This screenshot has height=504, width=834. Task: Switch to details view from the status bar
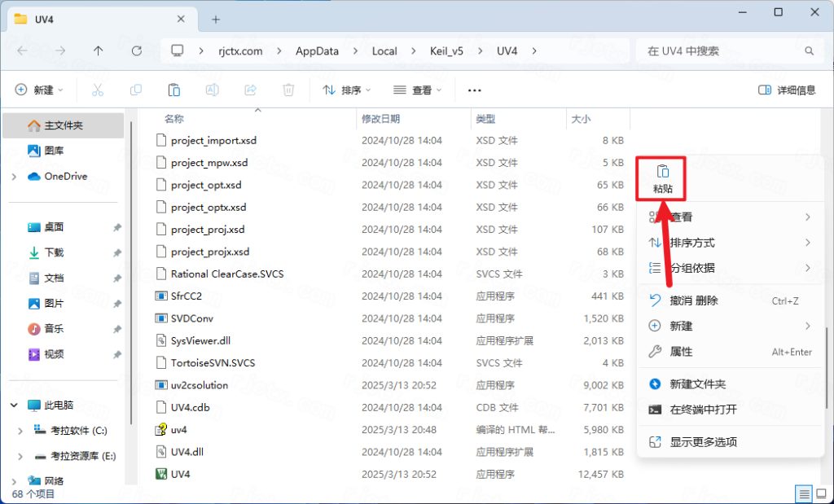805,493
